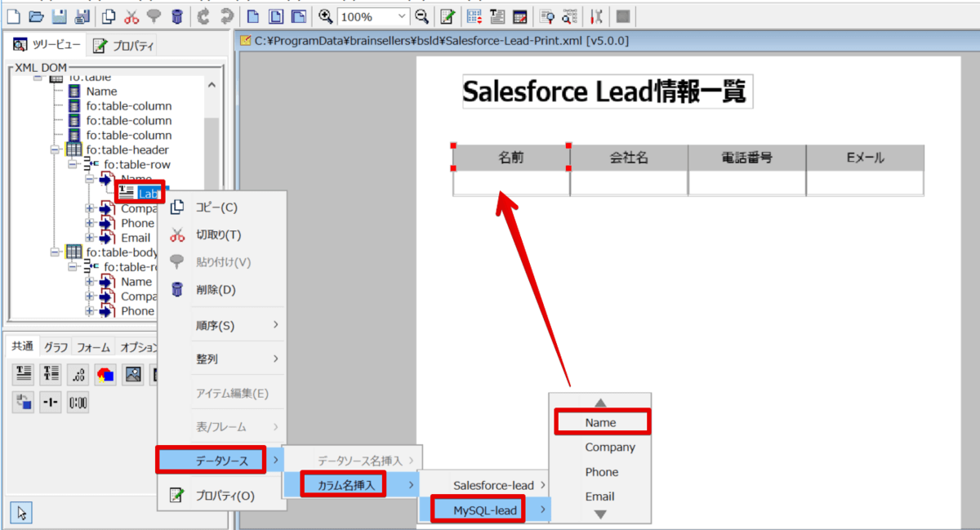
Task: Click the tree view scrollbar up arrow
Action: [x=212, y=85]
